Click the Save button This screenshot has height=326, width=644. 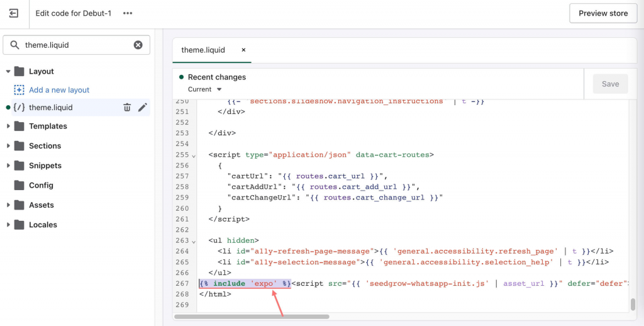point(610,84)
